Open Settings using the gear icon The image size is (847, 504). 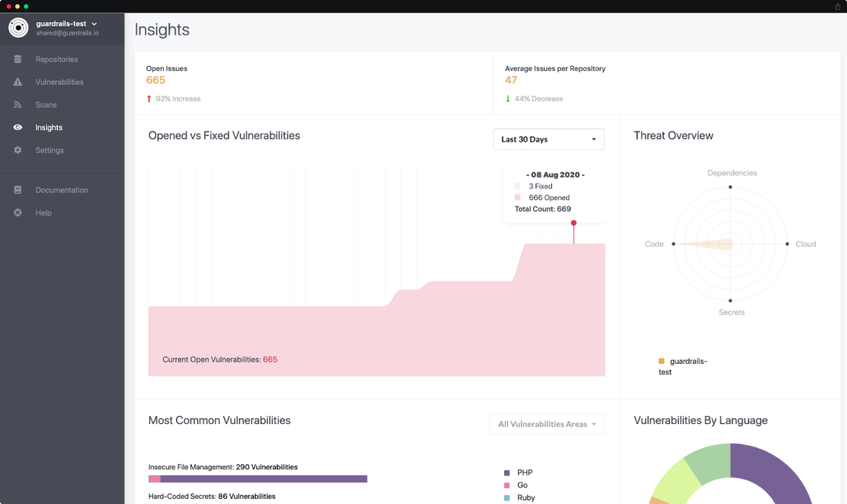tap(18, 150)
